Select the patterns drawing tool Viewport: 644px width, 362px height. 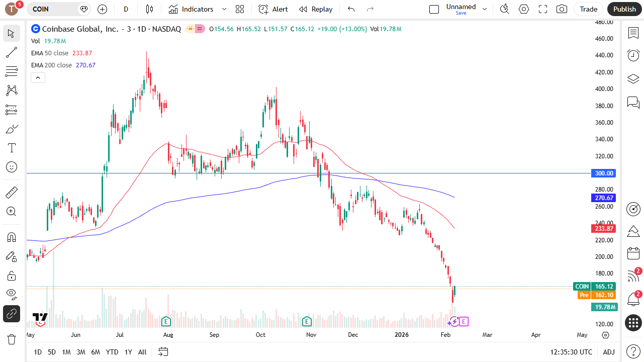coord(11,90)
